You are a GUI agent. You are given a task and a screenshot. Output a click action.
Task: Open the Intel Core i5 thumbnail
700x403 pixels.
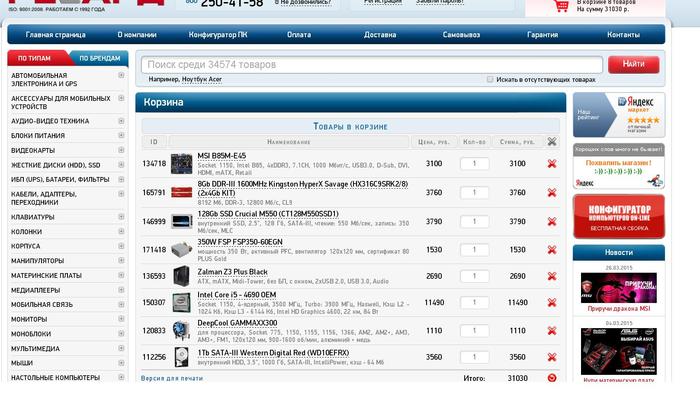click(181, 303)
